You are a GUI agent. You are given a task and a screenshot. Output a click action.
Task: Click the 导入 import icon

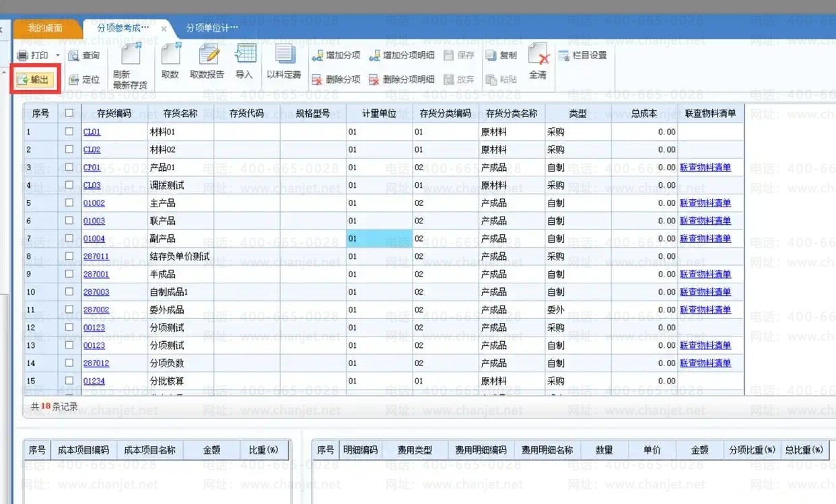[244, 55]
